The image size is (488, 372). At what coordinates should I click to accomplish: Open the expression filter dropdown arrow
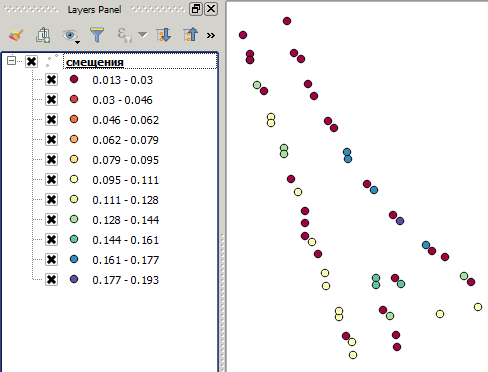[x=143, y=35]
